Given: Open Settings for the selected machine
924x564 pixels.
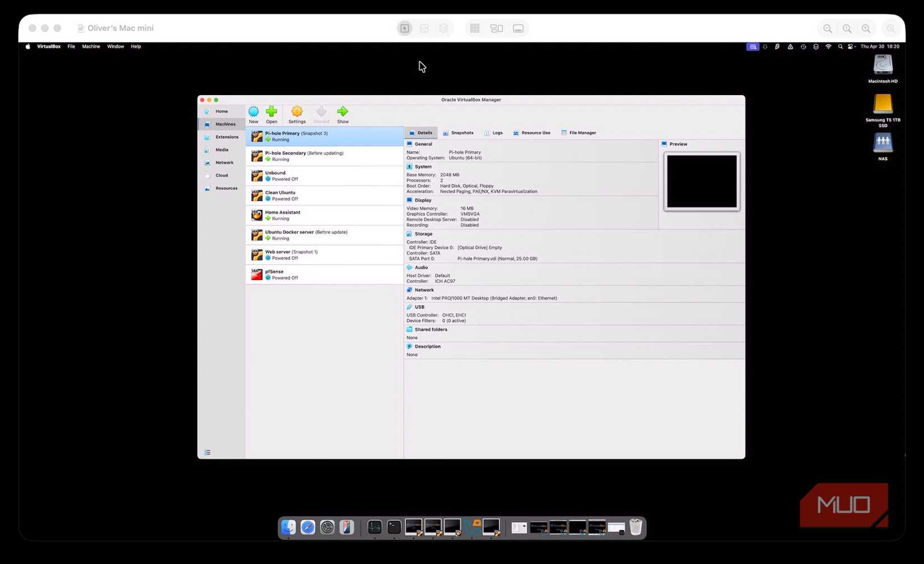Looking at the screenshot, I should [x=297, y=115].
